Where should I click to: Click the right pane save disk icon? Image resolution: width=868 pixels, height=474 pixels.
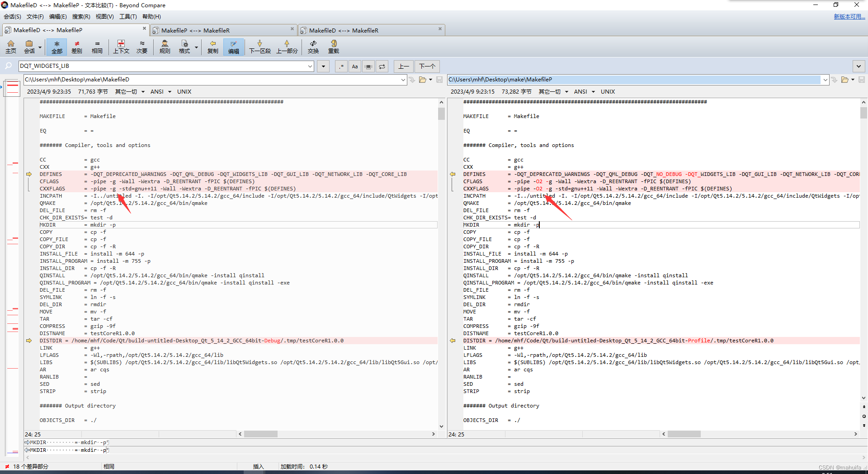click(862, 80)
